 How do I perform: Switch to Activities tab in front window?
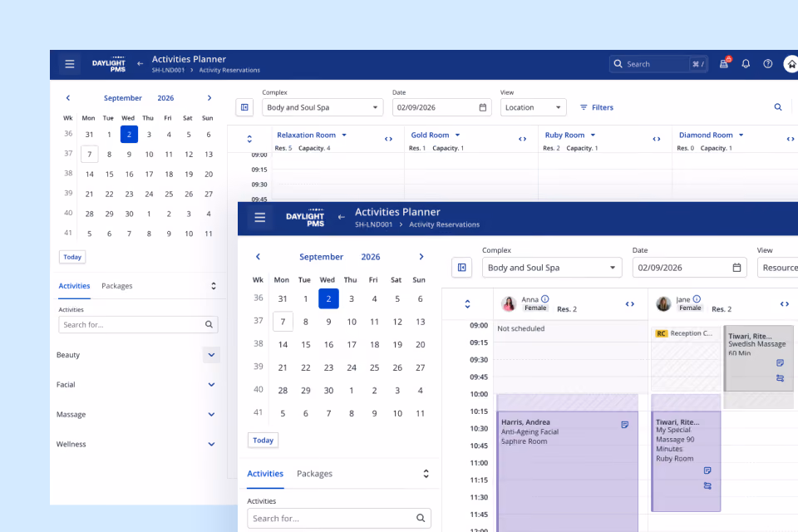point(265,474)
